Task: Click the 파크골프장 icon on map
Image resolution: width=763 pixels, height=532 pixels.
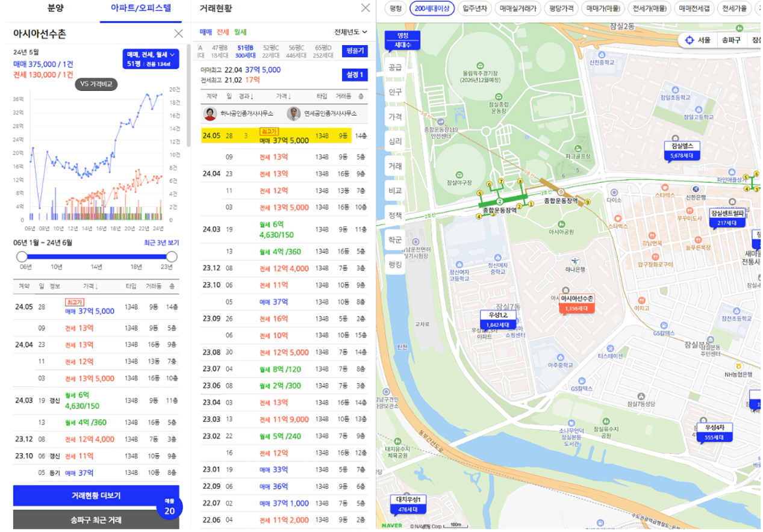Action: click(x=577, y=147)
